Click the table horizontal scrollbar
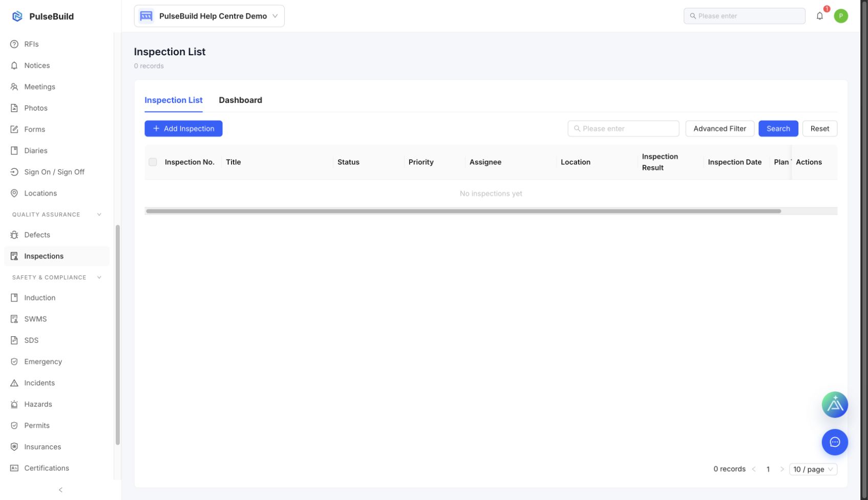868x500 pixels. [x=463, y=211]
